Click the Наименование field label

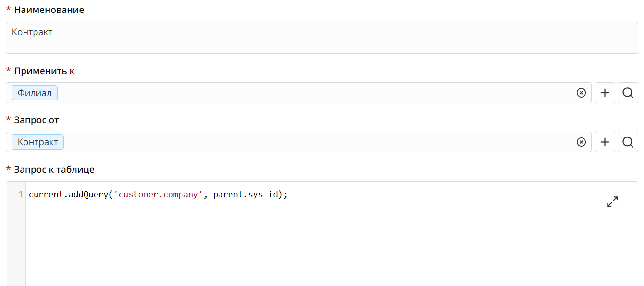(x=49, y=10)
